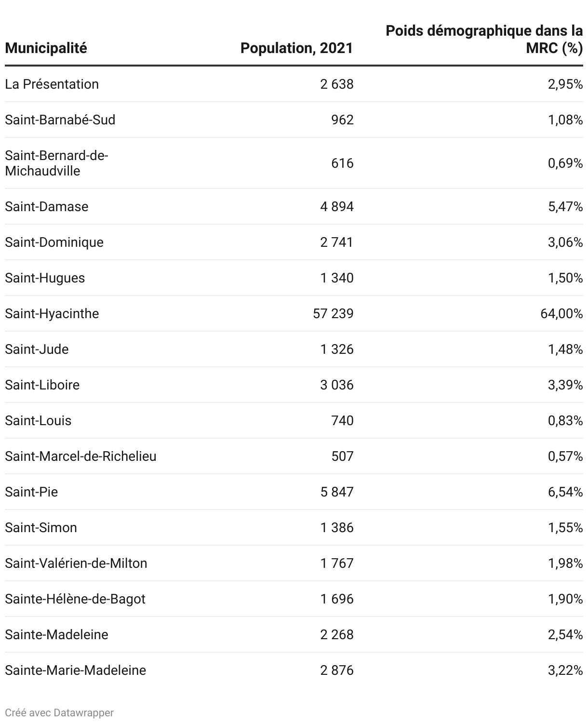Image resolution: width=588 pixels, height=724 pixels.
Task: Select the Saint-Dominique row label
Action: click(x=54, y=242)
